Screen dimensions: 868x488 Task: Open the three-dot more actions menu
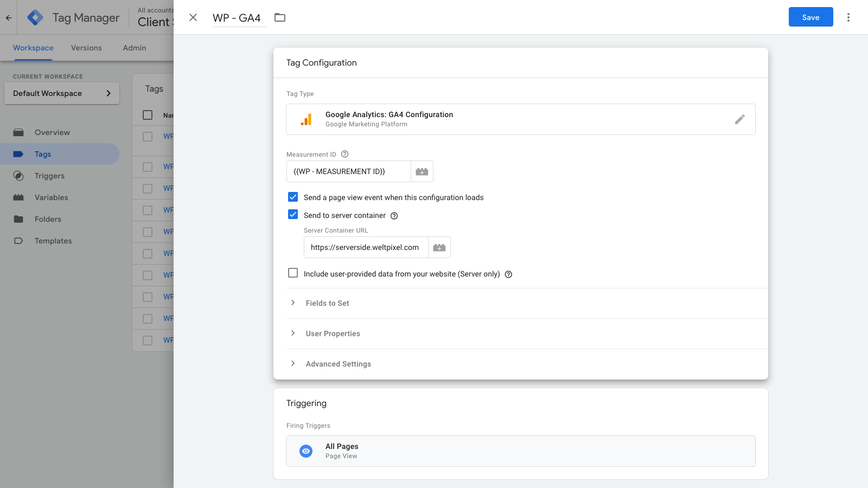click(x=848, y=17)
